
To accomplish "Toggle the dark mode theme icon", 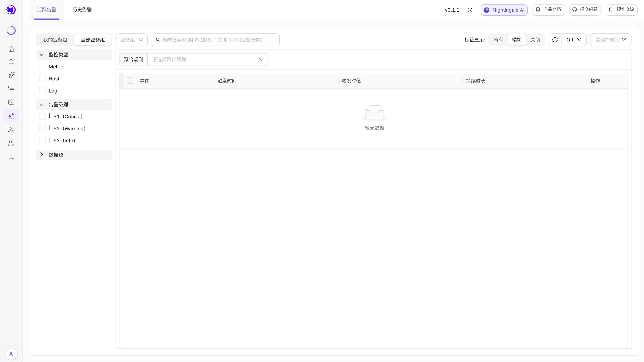I will point(470,10).
